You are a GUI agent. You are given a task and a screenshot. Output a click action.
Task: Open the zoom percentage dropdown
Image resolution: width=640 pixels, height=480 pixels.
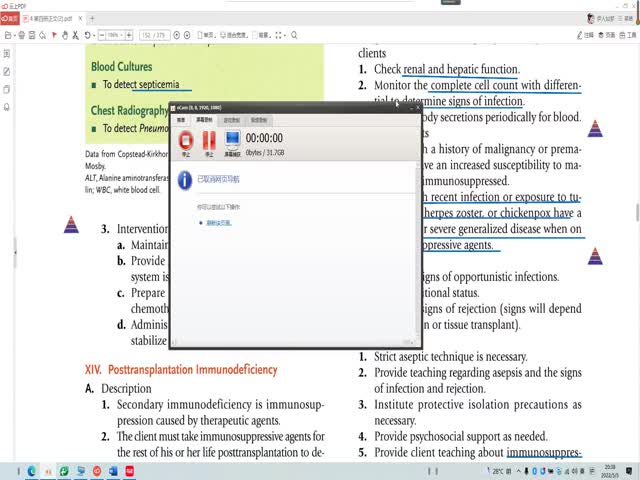click(117, 35)
